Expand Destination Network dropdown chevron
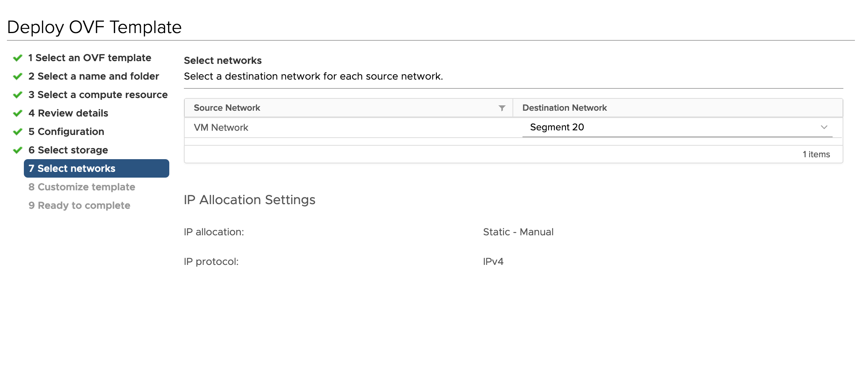The image size is (868, 376). [x=824, y=127]
